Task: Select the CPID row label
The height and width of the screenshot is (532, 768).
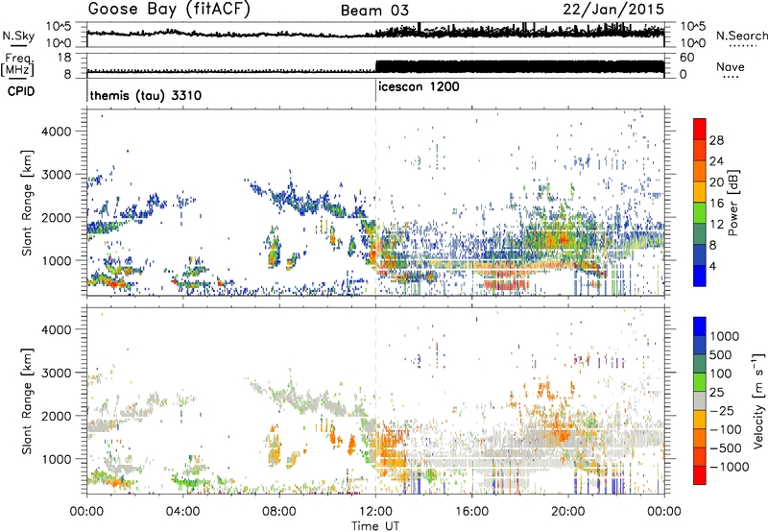Action: [x=21, y=91]
